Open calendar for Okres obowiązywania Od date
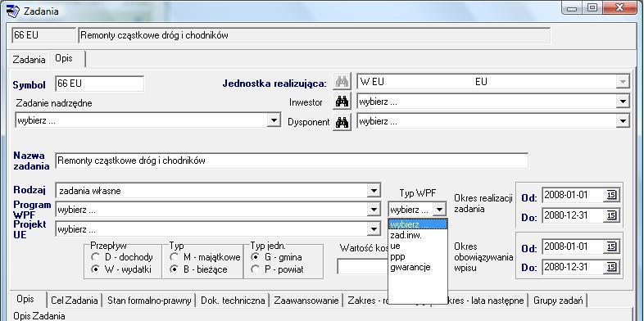This screenshot has height=321, width=644. pos(611,246)
